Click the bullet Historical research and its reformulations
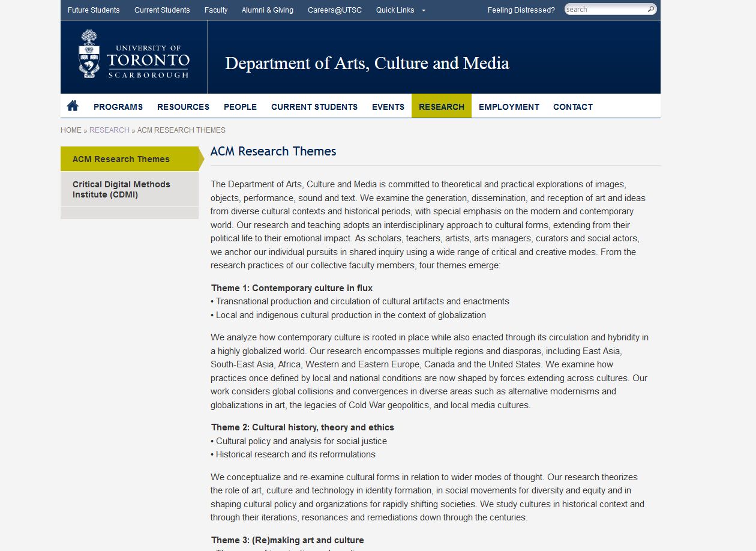 coord(293,454)
